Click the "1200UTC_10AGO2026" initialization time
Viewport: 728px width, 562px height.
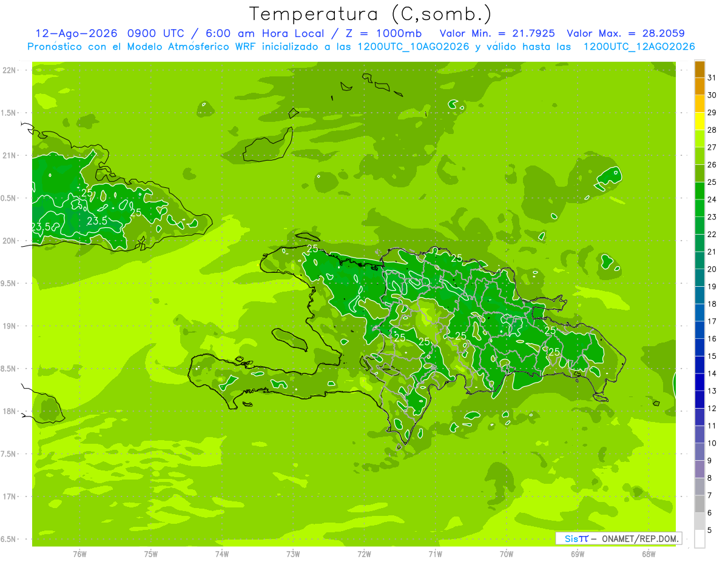tap(413, 47)
